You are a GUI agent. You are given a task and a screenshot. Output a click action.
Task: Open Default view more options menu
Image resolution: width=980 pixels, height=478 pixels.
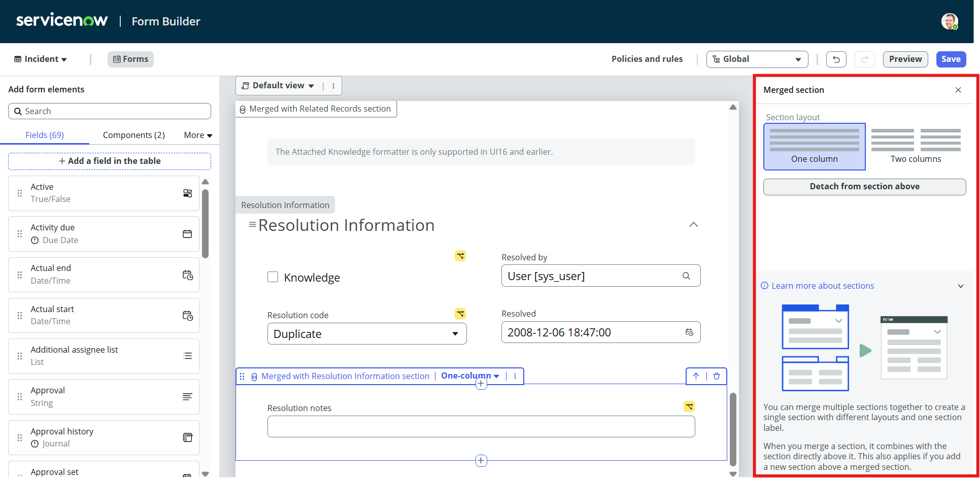click(x=333, y=86)
